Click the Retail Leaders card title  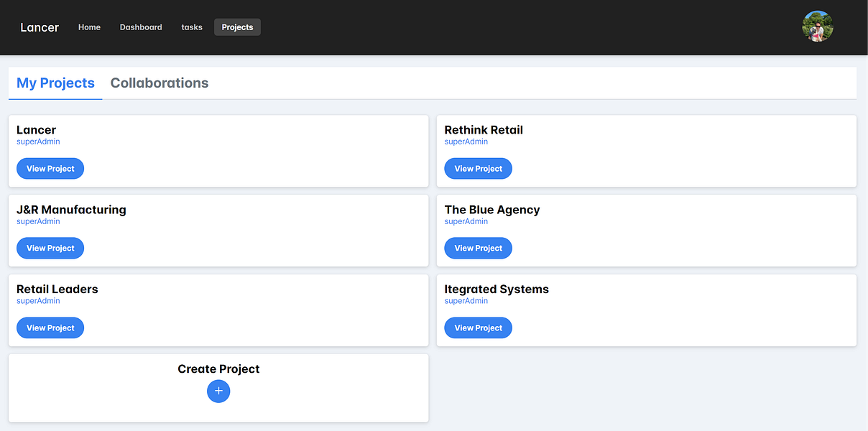[57, 289]
